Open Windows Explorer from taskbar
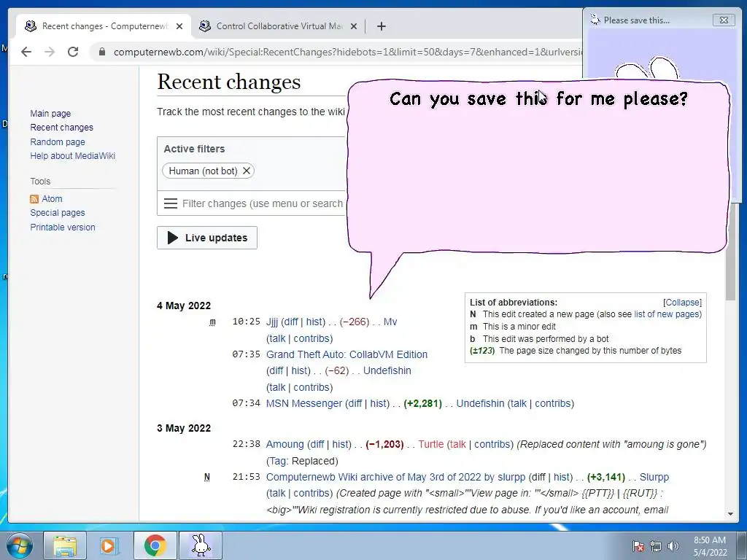747x560 pixels. click(x=65, y=545)
